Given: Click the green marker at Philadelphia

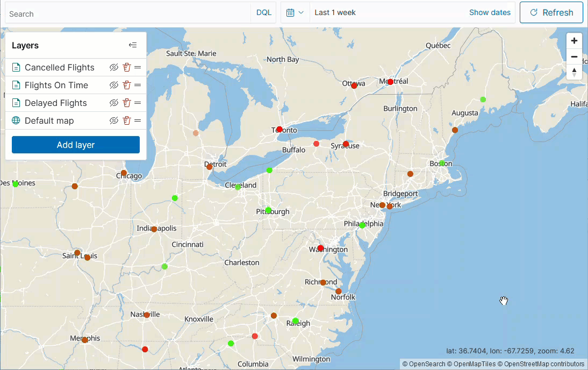Looking at the screenshot, I should pos(362,225).
